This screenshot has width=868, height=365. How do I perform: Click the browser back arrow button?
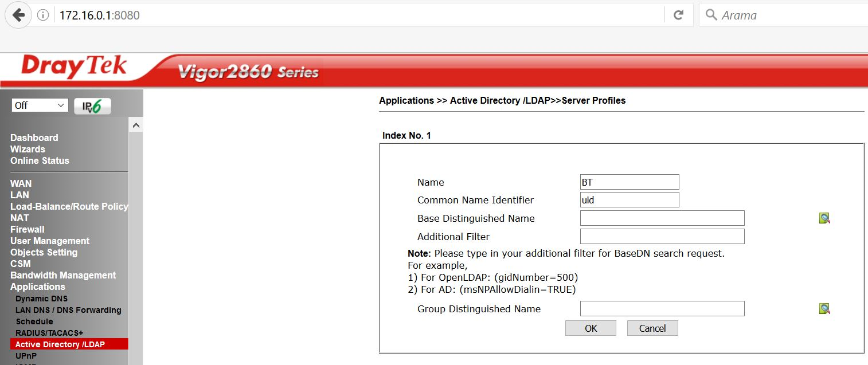click(18, 15)
